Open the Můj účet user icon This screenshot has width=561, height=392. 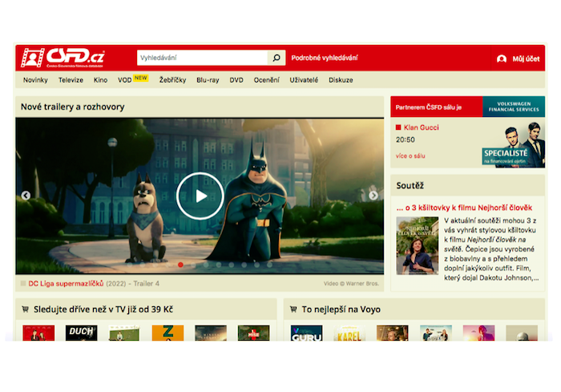(x=502, y=59)
